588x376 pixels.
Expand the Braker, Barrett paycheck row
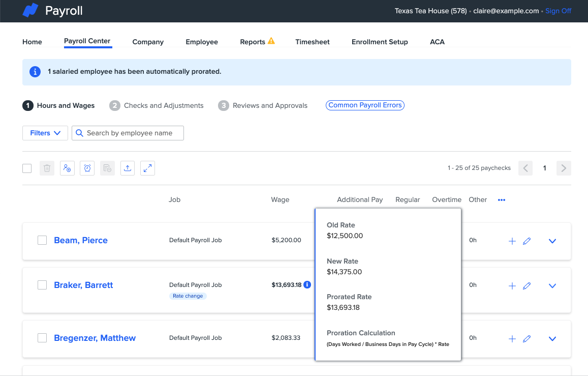(552, 286)
